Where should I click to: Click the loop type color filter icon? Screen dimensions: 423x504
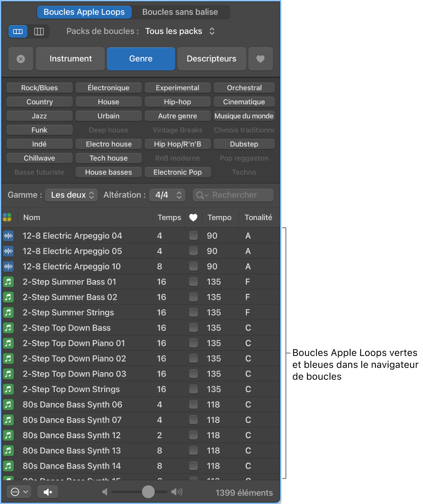(x=7, y=217)
